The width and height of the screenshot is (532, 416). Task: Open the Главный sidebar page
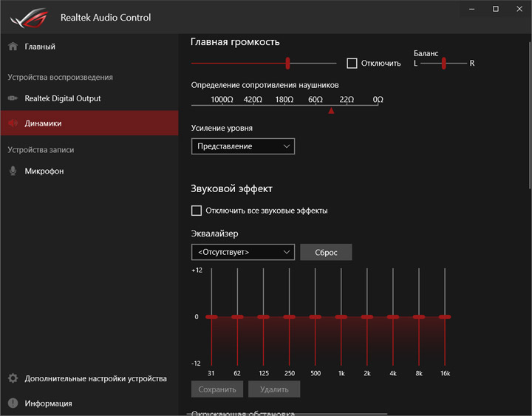point(89,47)
